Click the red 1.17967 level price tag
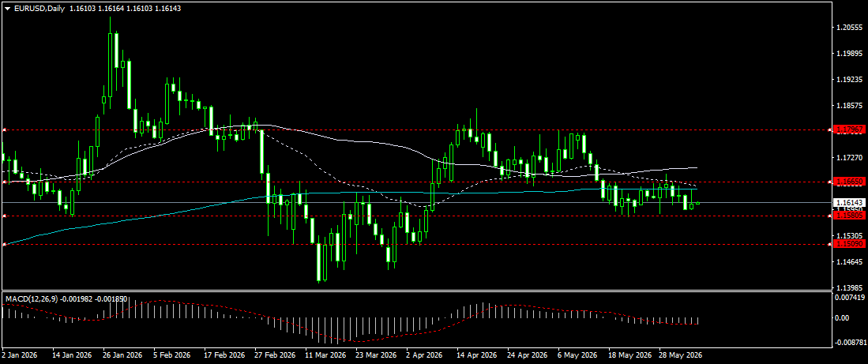The width and height of the screenshot is (868, 364). point(848,130)
